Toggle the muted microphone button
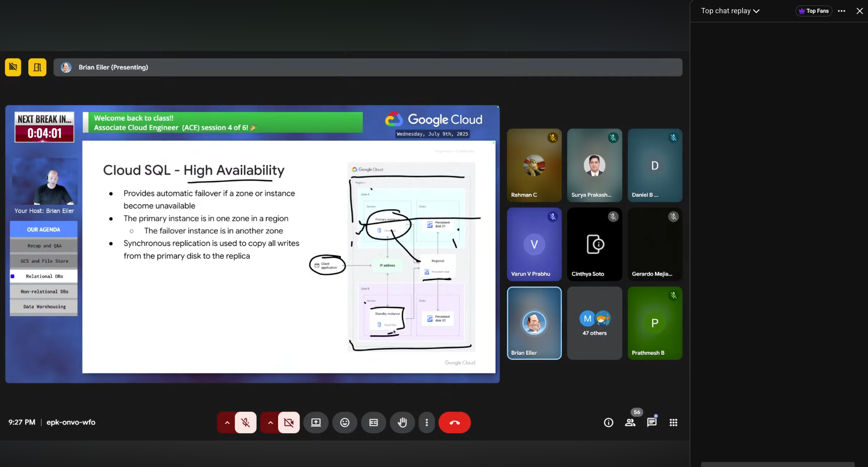This screenshot has width=868, height=467. pyautogui.click(x=246, y=423)
